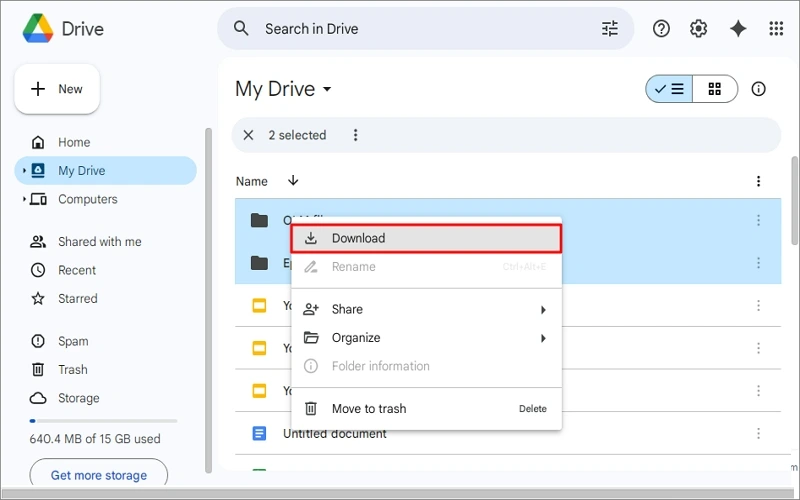The width and height of the screenshot is (800, 500).
Task: Expand the My Drive location dropdown
Action: pyautogui.click(x=327, y=89)
